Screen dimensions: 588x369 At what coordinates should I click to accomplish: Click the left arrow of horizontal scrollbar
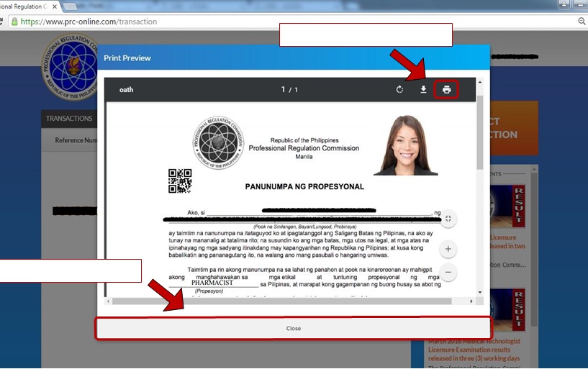[108, 301]
